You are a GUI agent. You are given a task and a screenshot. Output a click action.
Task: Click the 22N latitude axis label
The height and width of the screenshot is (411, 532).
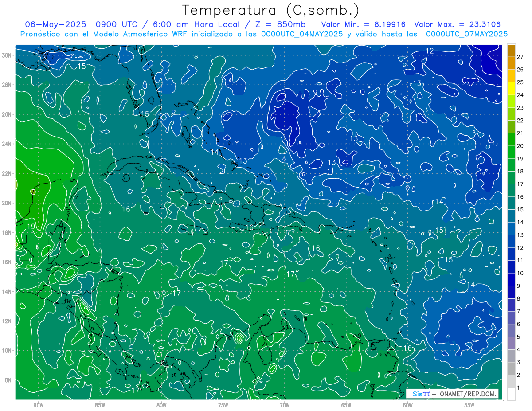coord(7,173)
